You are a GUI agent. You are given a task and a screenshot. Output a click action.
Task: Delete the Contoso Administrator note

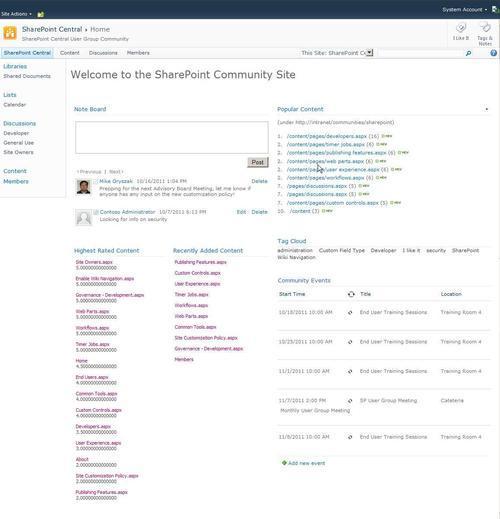point(259,212)
